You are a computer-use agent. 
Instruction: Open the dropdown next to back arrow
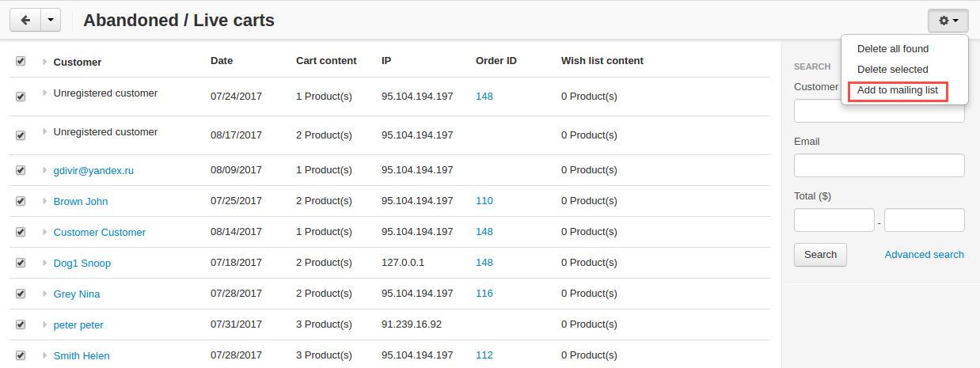pyautogui.click(x=50, y=21)
